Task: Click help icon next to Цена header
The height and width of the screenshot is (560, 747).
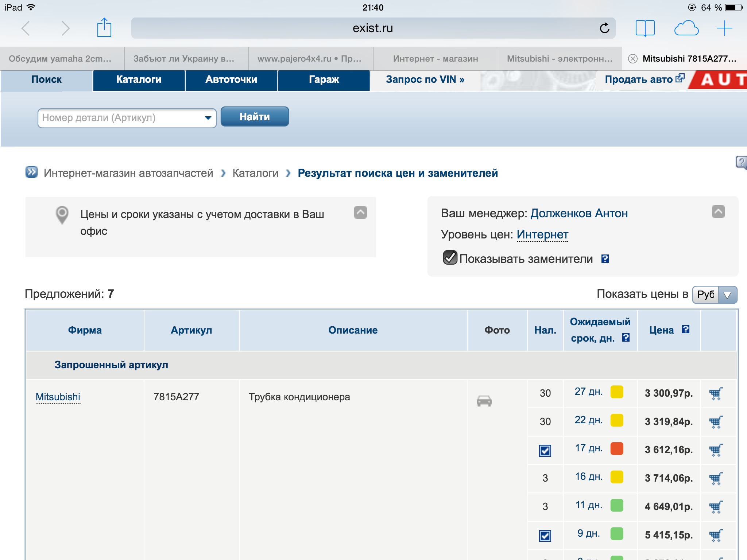Action: (686, 330)
